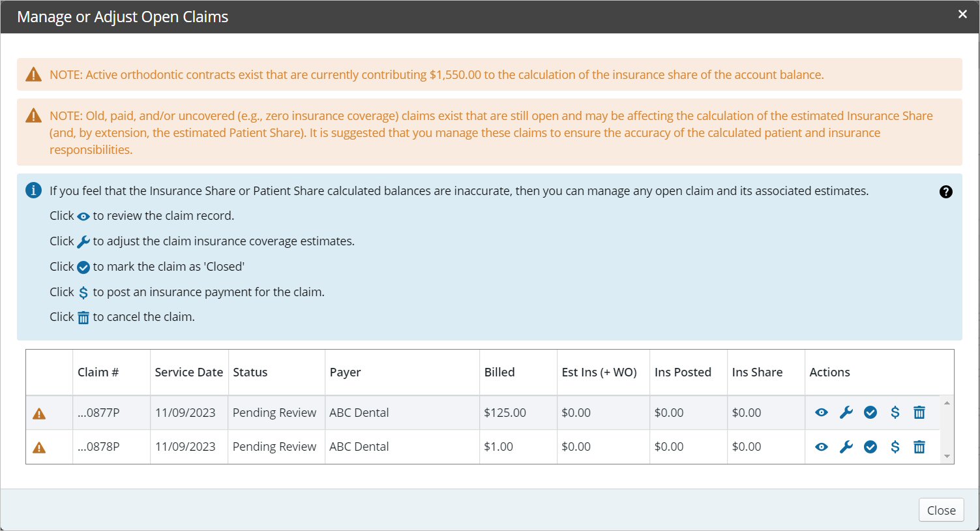
Task: Adjust coverage estimates for claim 0877P
Action: pyautogui.click(x=846, y=412)
